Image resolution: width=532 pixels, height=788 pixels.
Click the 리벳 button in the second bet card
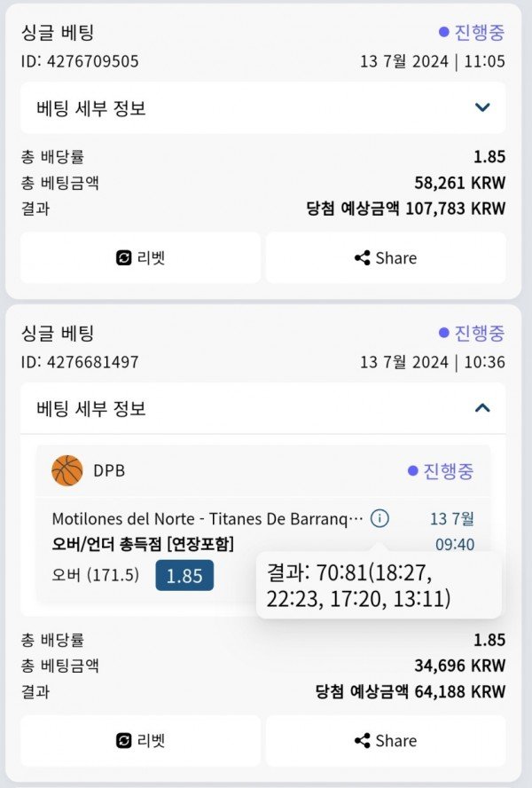pyautogui.click(x=141, y=740)
